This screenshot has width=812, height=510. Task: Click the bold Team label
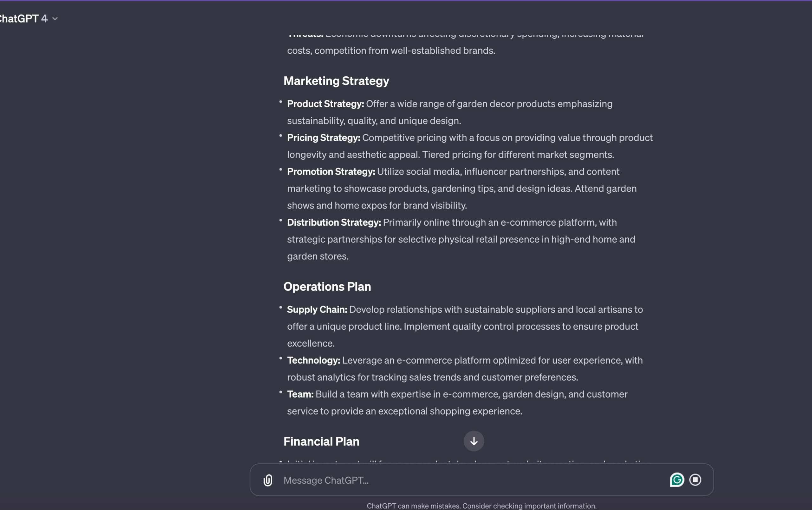300,394
